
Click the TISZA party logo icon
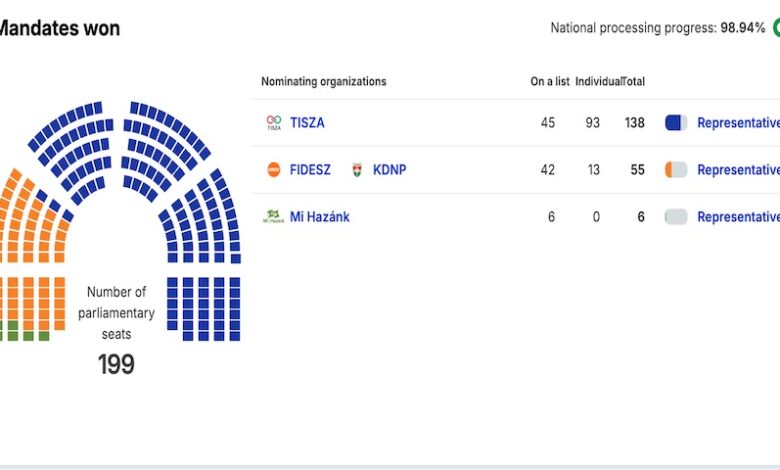pyautogui.click(x=274, y=123)
